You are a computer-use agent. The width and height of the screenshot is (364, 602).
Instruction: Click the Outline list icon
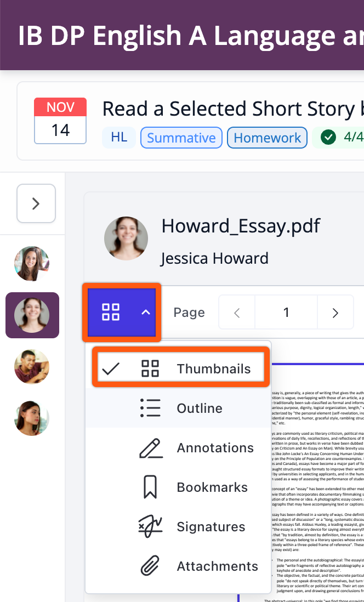(150, 408)
